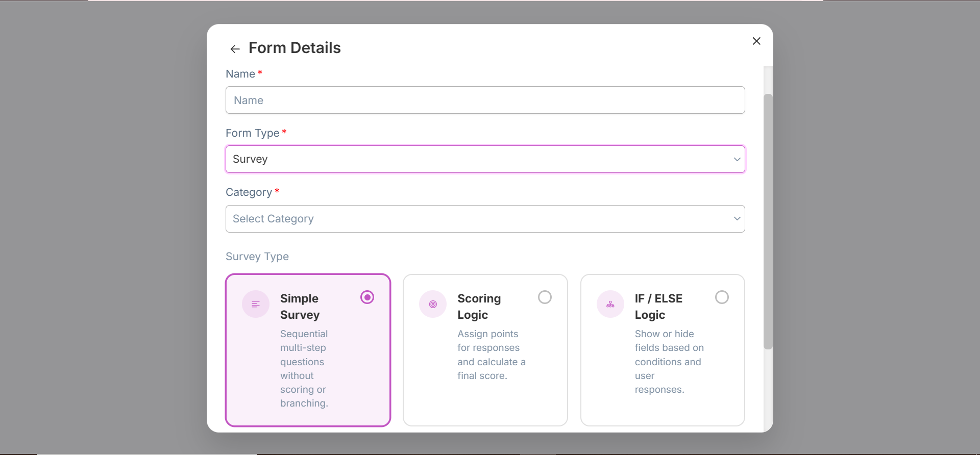Click the Survey Type label
Viewport: 980px width, 455px height.
pos(257,257)
